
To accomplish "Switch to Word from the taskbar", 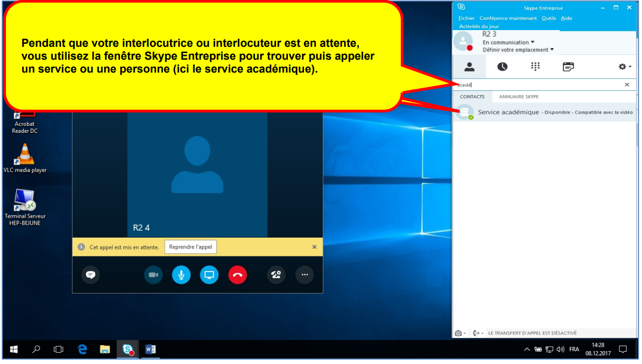I will point(150,349).
